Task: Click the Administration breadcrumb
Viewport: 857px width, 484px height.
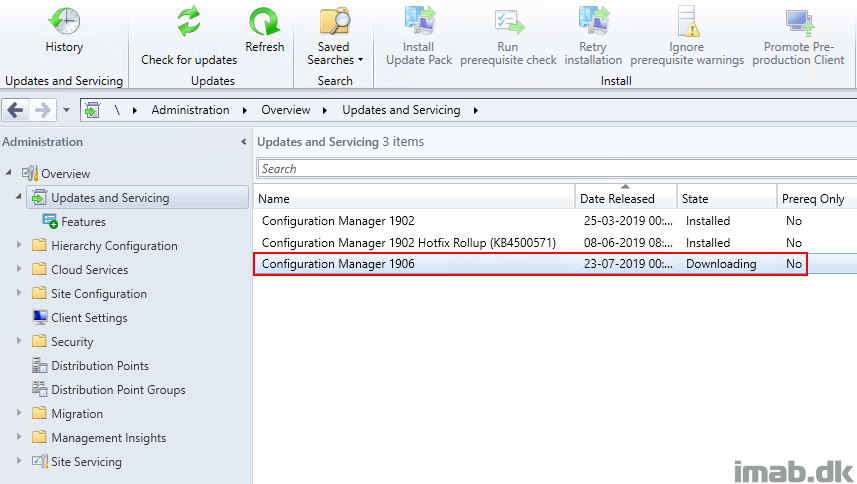Action: pos(190,110)
